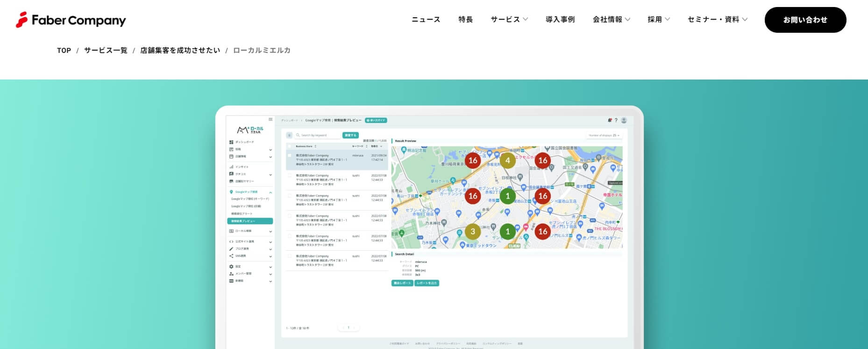The height and width of the screenshot is (349, 868).
Task: Sort by the Business Store column header
Action: click(x=306, y=146)
